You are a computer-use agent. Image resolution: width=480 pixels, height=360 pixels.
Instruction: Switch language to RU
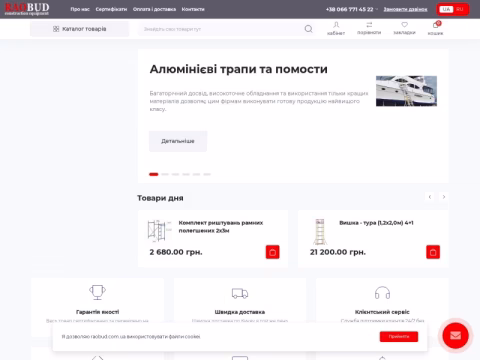pos(460,9)
